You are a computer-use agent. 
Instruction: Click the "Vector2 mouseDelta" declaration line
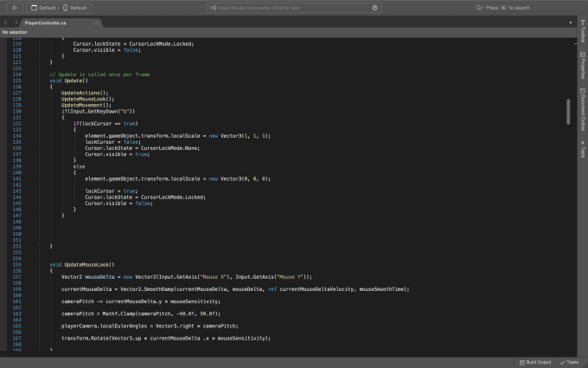(187, 277)
